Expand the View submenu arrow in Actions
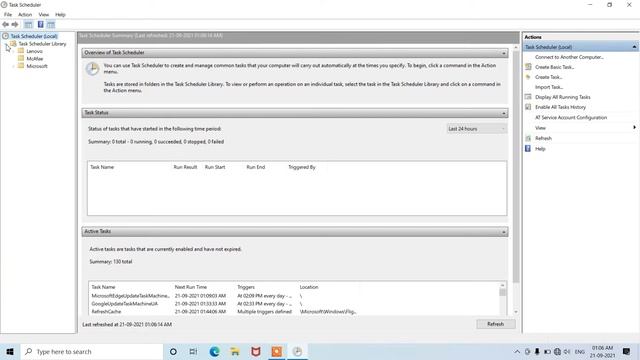 point(634,127)
